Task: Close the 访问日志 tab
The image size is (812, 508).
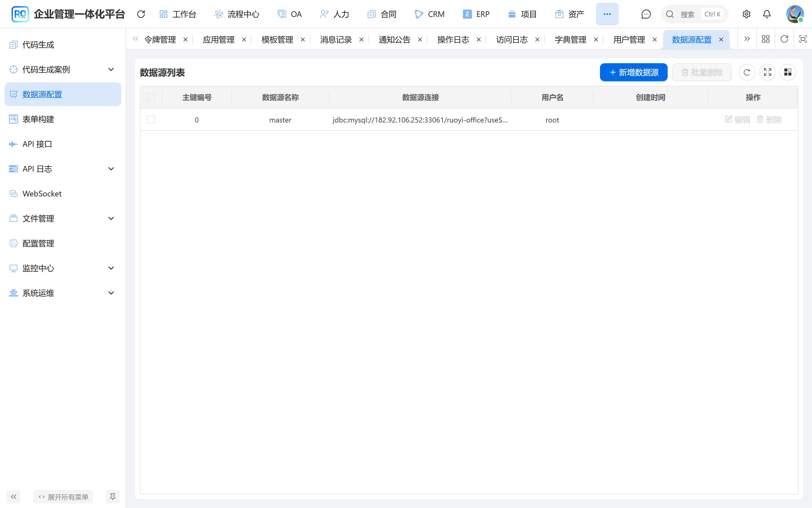Action: click(x=537, y=40)
